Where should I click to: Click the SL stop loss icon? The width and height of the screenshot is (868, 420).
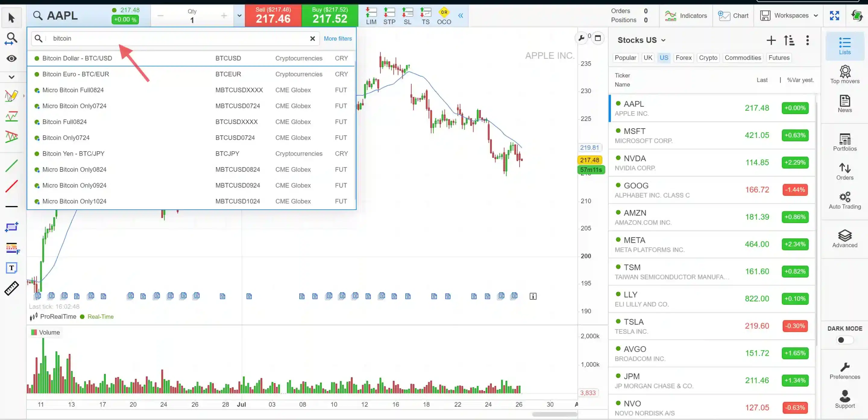point(407,16)
